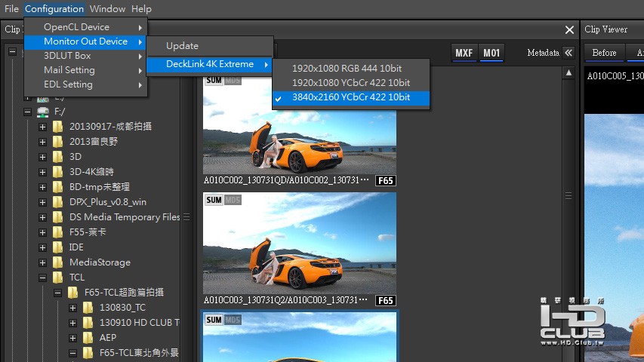Open the Help menu

141,8
